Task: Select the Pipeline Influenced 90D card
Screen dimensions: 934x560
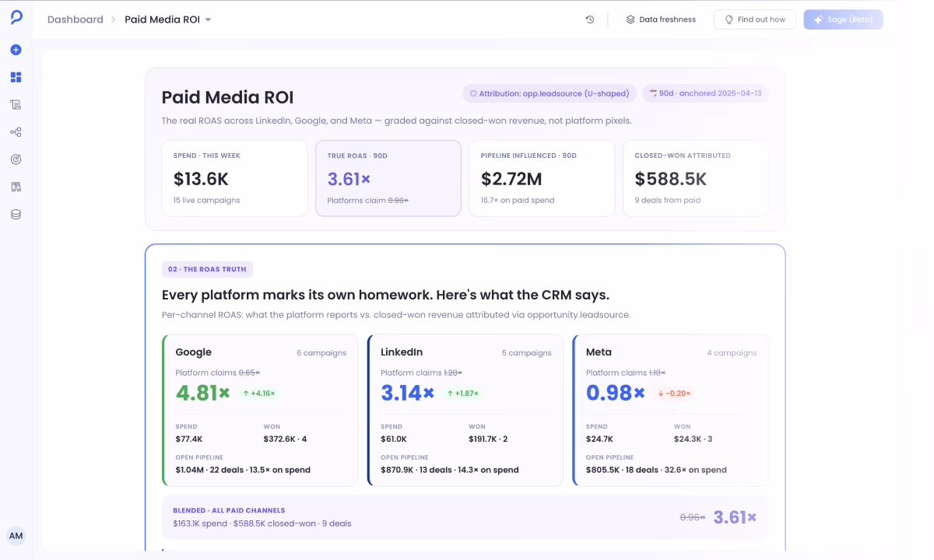Action: tap(542, 178)
